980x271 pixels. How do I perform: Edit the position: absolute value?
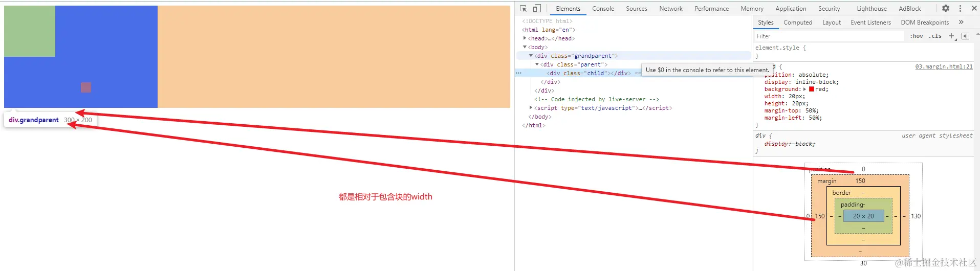(x=813, y=75)
